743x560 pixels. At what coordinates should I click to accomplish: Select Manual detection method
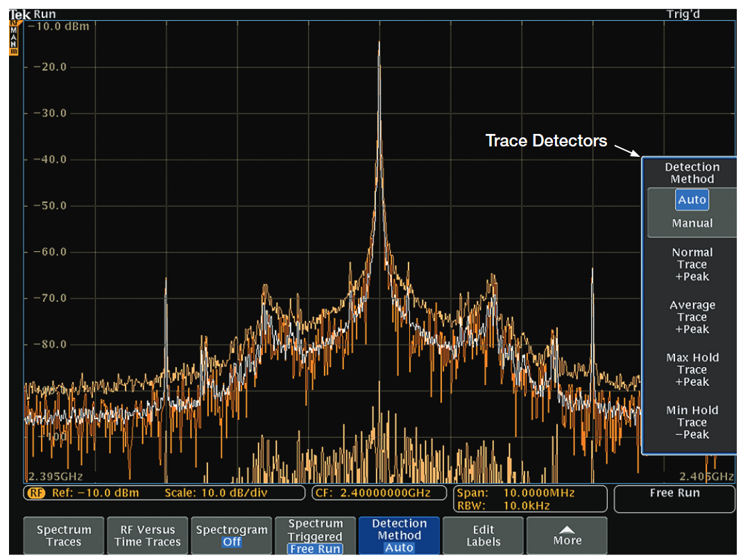[x=692, y=223]
